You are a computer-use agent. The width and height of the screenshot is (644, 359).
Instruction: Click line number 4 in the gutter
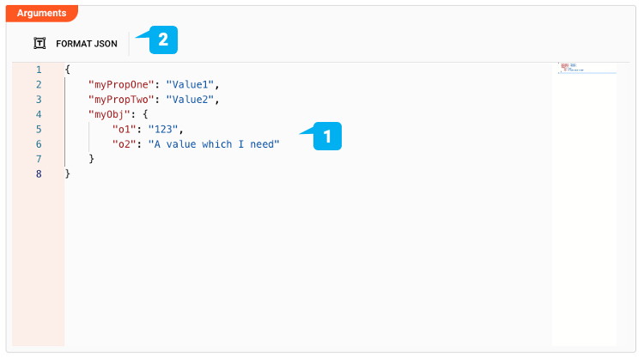pos(39,114)
